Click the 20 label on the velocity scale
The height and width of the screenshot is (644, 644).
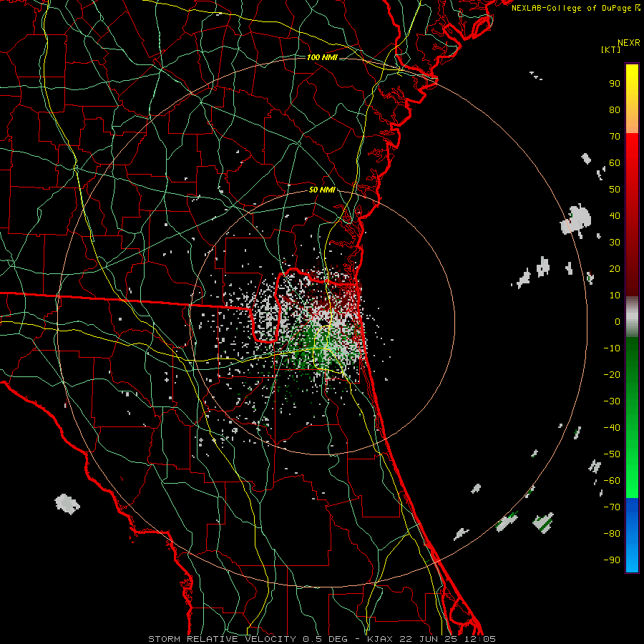point(615,269)
